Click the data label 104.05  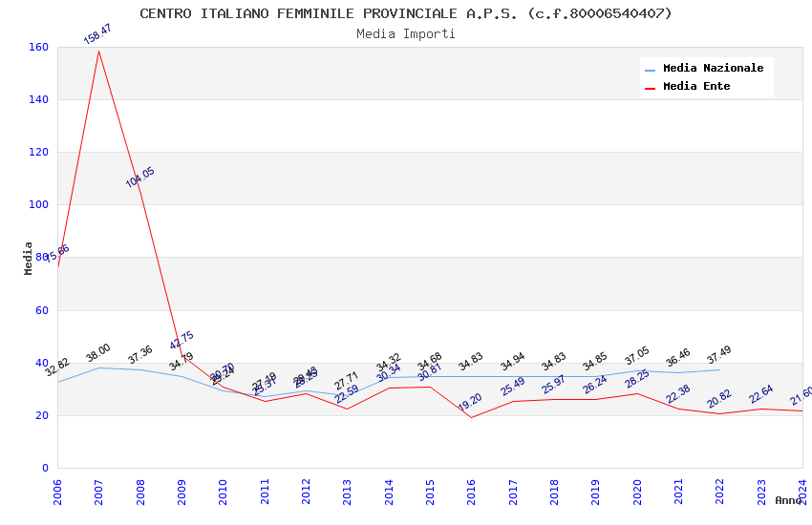pyautogui.click(x=139, y=177)
